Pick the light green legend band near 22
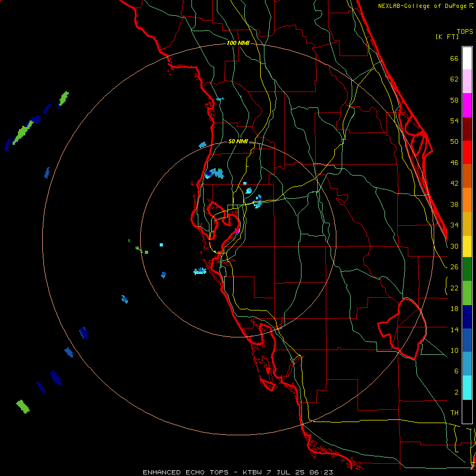476x476 pixels. 467,293
